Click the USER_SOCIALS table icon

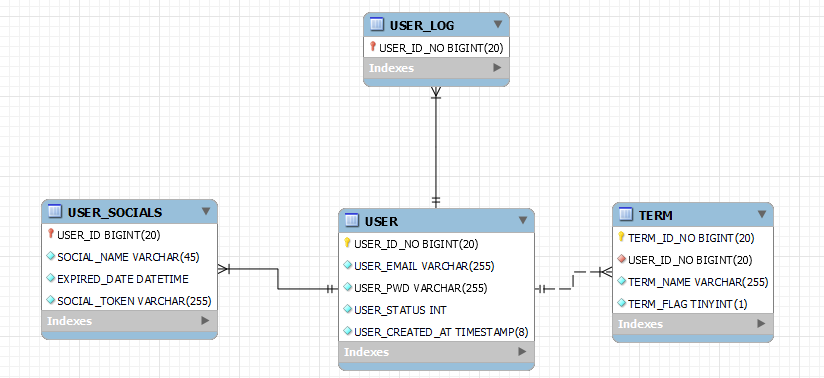(54, 211)
